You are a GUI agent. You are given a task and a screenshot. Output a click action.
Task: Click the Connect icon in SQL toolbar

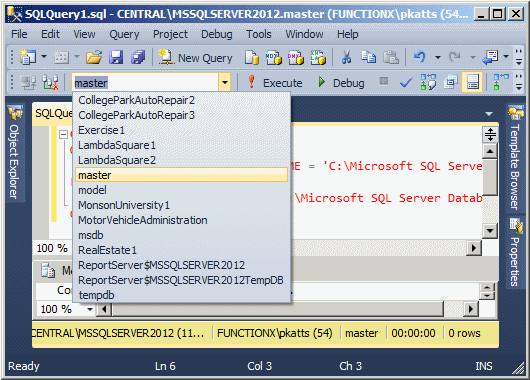point(28,82)
